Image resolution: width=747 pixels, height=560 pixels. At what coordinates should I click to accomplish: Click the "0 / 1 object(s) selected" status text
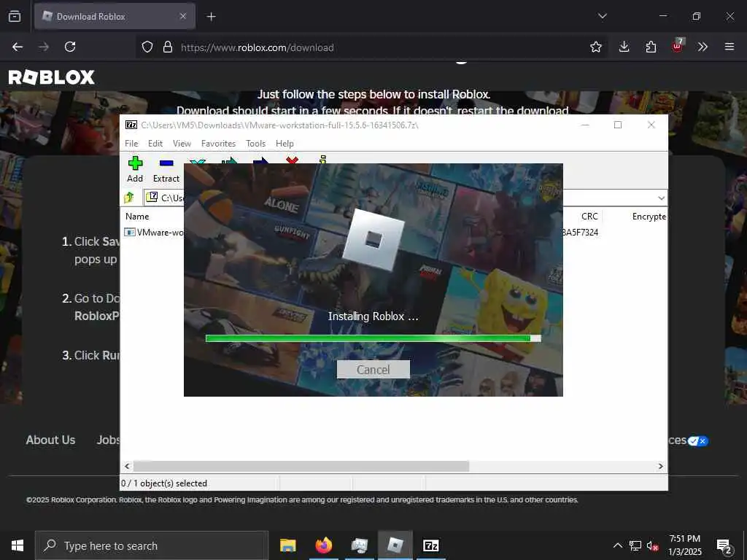(x=164, y=483)
